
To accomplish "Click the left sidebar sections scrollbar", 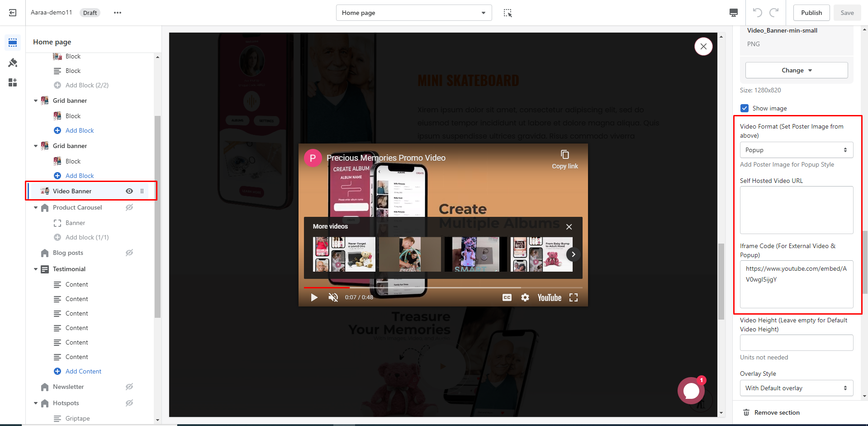I will tap(157, 216).
